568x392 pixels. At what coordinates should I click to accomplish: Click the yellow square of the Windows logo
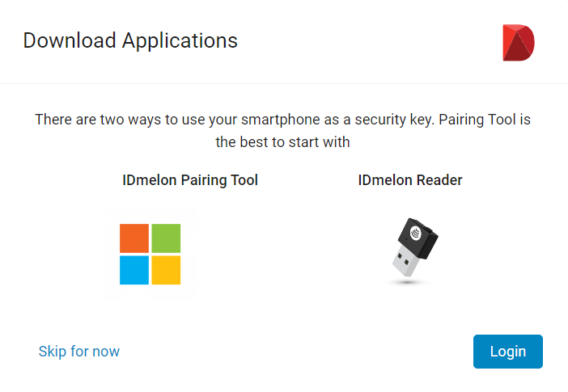click(x=166, y=270)
